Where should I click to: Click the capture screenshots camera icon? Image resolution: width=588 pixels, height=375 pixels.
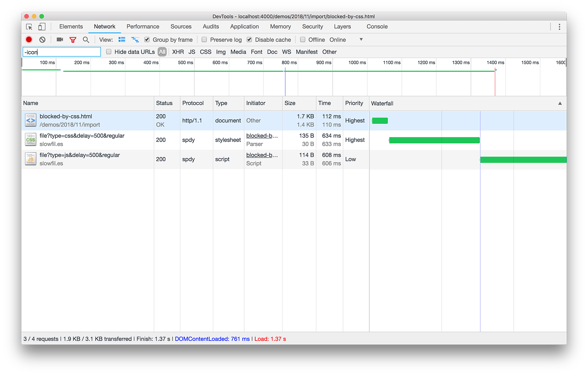[60, 40]
